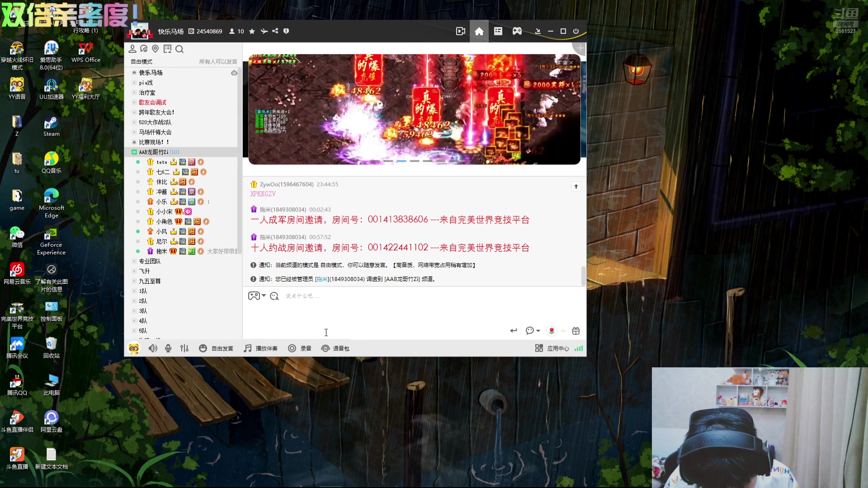Open the user profile icon above channel list
This screenshot has height=488, width=868.
(132, 49)
